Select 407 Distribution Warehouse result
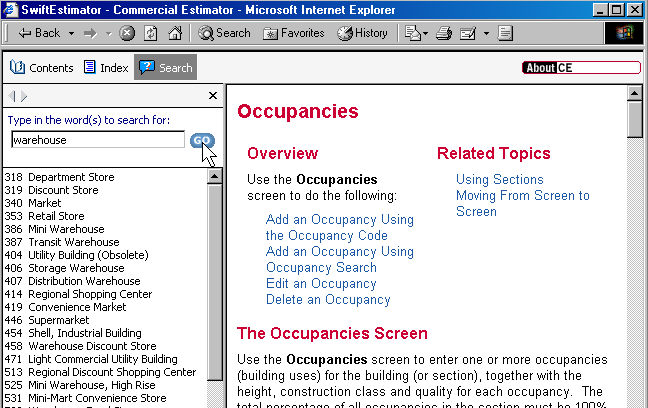Screen dimensions: 648x408 point(72,281)
